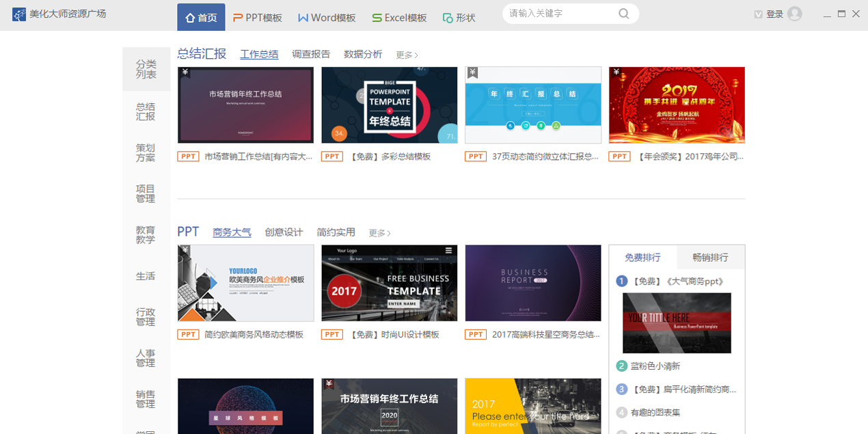
Task: Open rank 2 蓝粉色小清新
Action: pos(655,366)
